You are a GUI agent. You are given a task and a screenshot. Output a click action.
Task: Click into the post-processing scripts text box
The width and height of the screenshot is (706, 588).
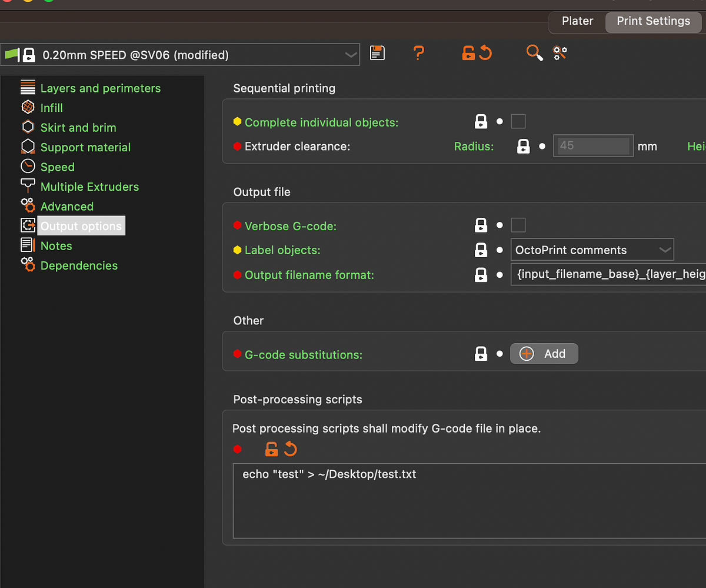pyautogui.click(x=469, y=500)
